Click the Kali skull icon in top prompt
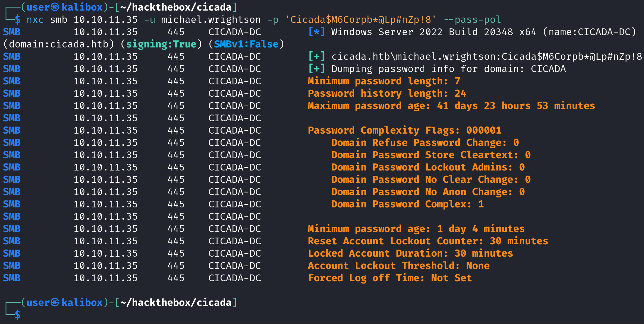644x324 pixels. click(55, 7)
